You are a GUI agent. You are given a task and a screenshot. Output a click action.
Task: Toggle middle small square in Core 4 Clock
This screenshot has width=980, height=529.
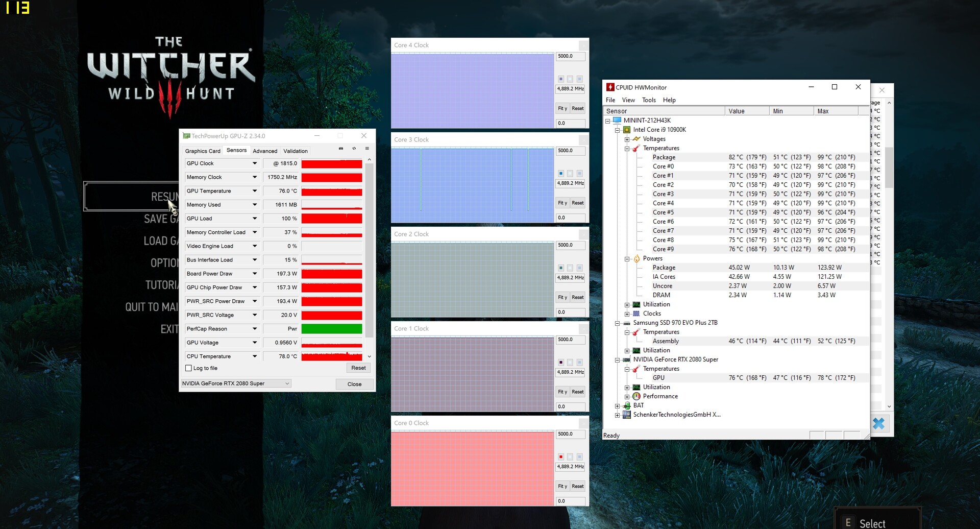570,79
